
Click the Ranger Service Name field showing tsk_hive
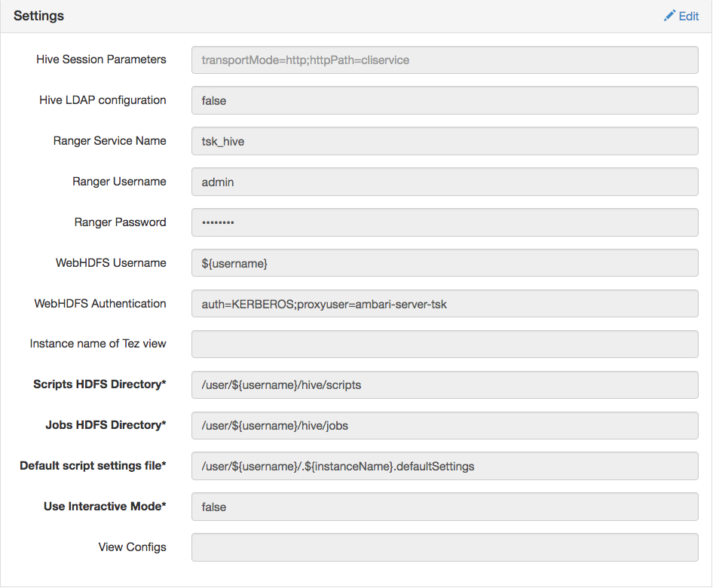pyautogui.click(x=445, y=140)
